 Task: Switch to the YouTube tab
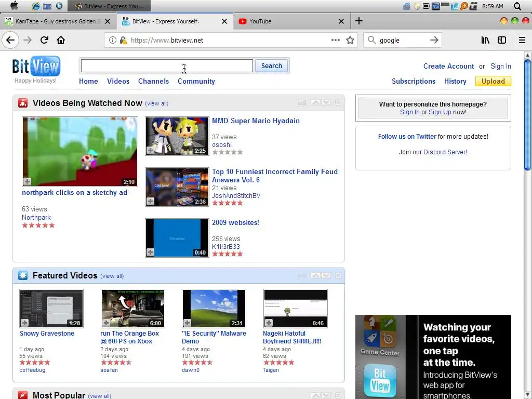(x=291, y=21)
